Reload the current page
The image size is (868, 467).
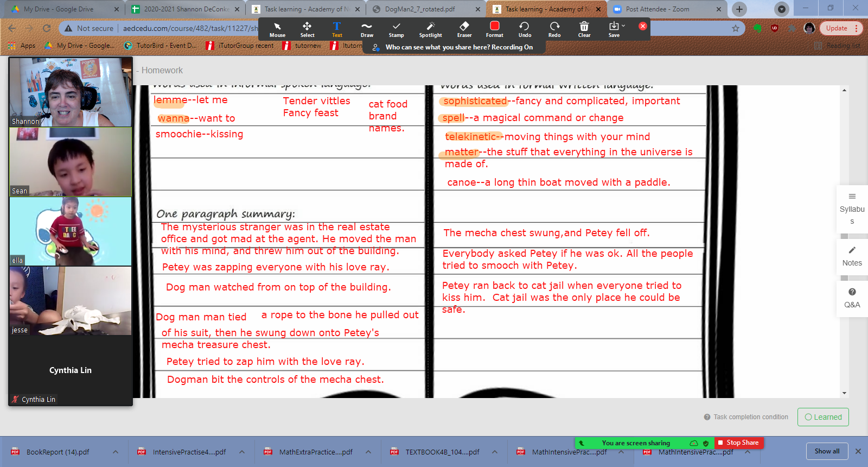click(x=47, y=28)
